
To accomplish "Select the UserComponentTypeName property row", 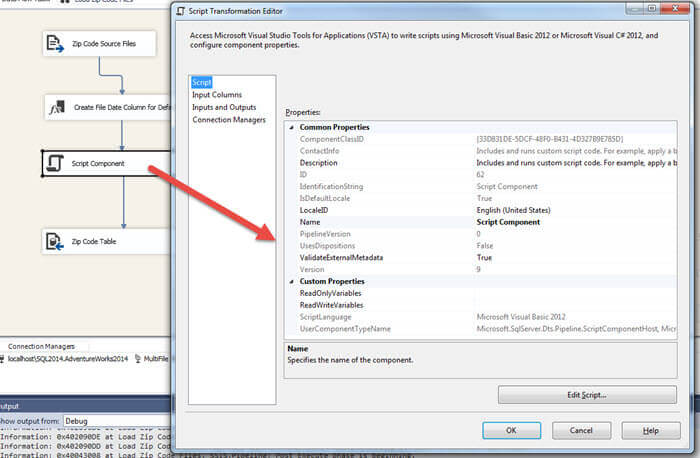I will click(x=481, y=329).
